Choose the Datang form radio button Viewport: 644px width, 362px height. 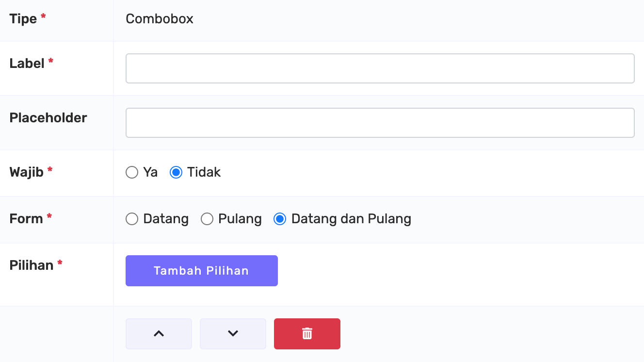132,219
